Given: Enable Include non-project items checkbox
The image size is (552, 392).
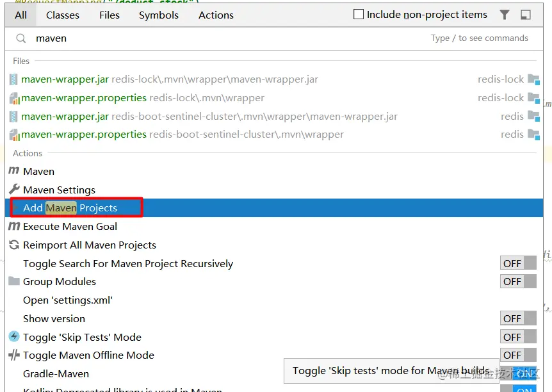Looking at the screenshot, I should point(359,15).
